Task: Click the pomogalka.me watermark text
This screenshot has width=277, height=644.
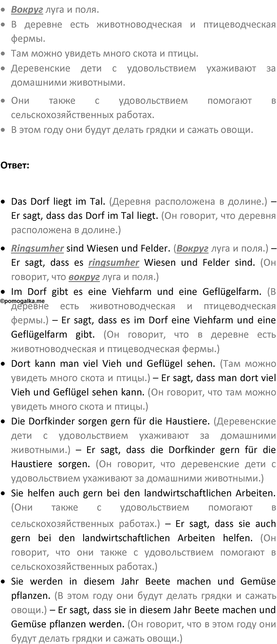Action: click(x=22, y=301)
